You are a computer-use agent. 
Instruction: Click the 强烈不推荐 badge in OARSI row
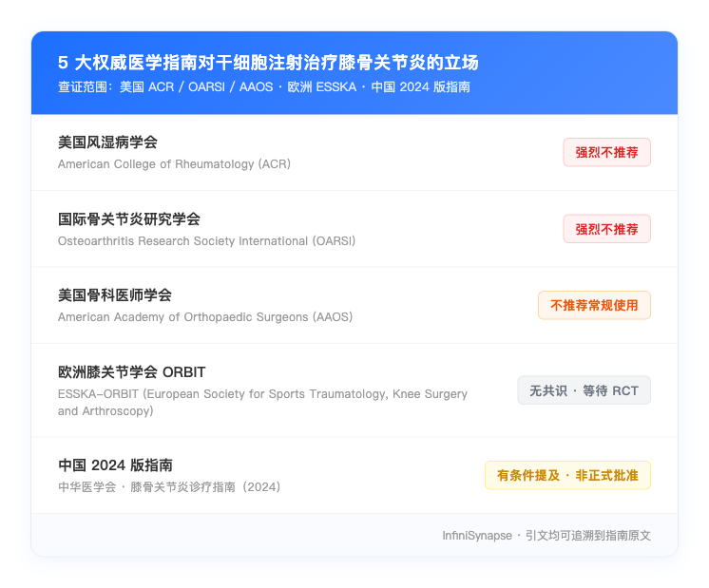point(606,229)
